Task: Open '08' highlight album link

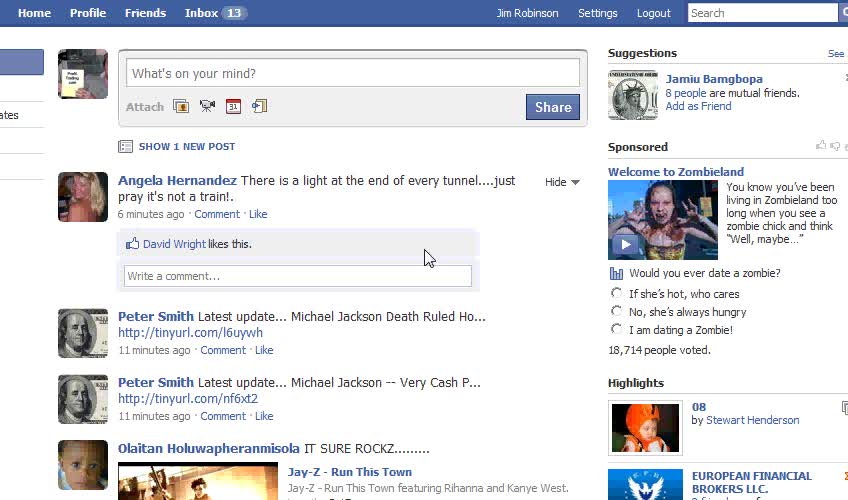Action: coord(699,407)
